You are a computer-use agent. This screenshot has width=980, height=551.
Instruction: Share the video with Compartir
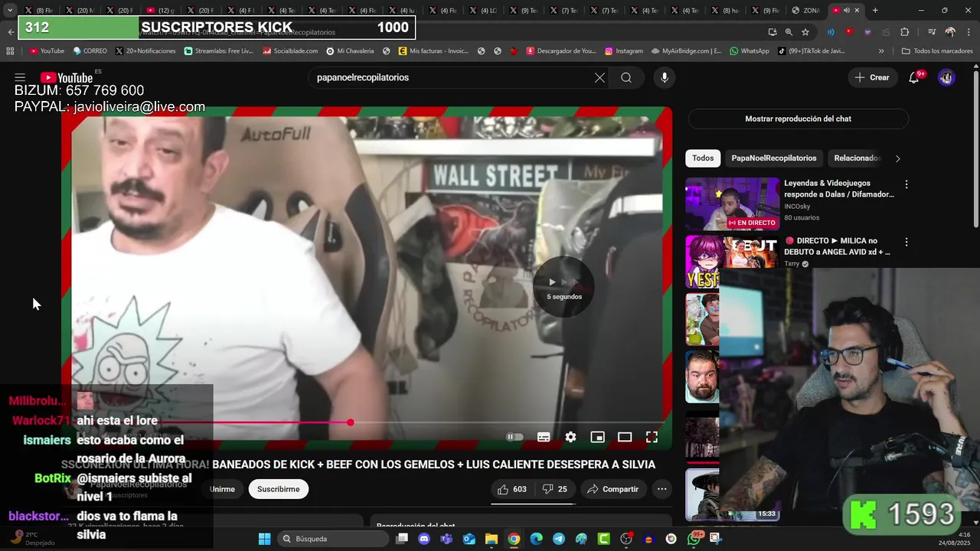pyautogui.click(x=612, y=489)
